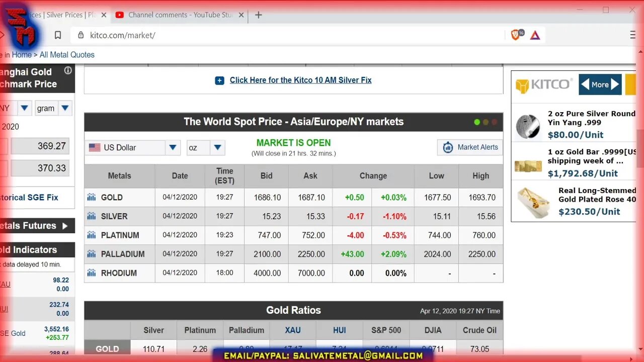Viewport: 644px width, 362px height.
Task: Open the 1 oz Gold Bar product thumbnail
Action: (x=528, y=165)
